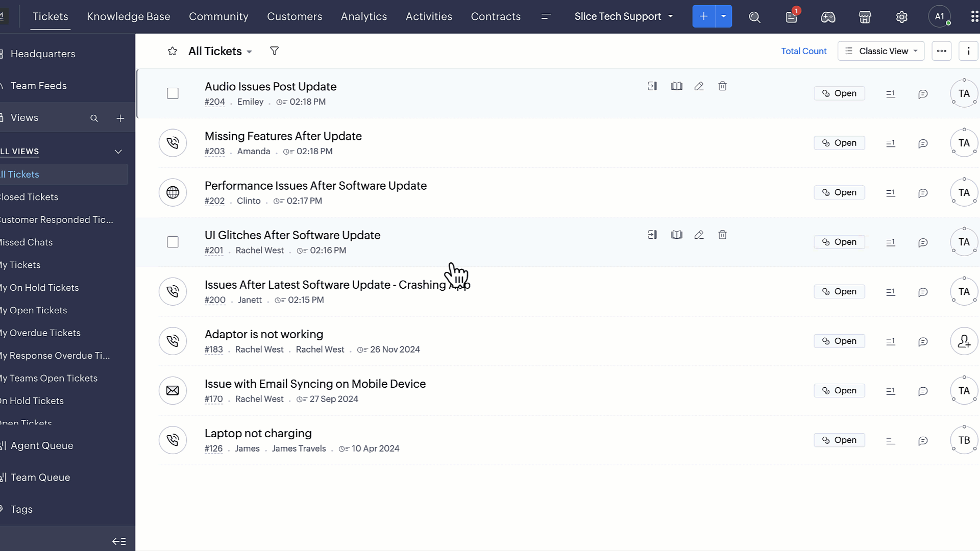This screenshot has width=980, height=551.
Task: Open All Tickets view dropdown
Action: (220, 51)
